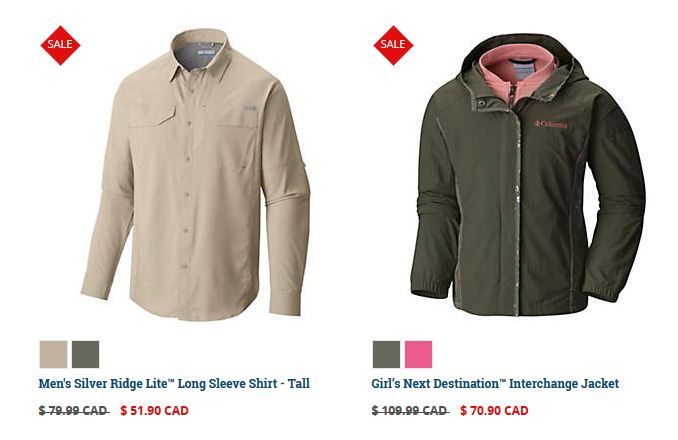Click the struck-through $79.99 CAD price

click(74, 411)
